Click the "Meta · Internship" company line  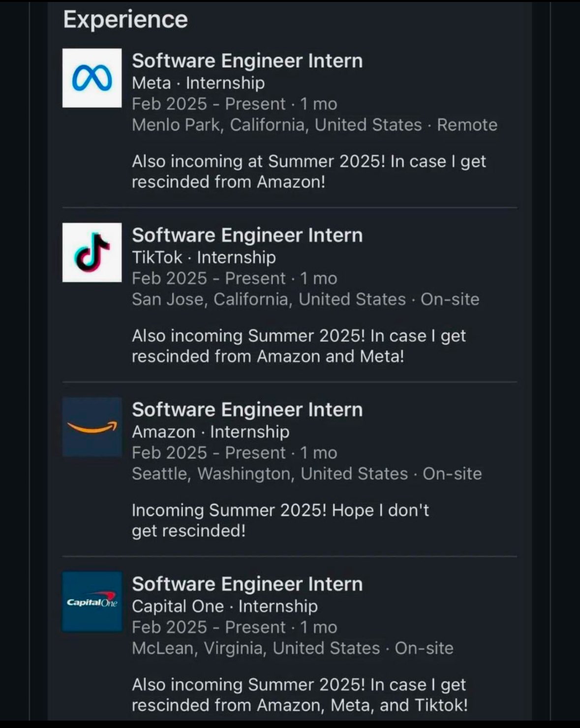click(x=198, y=83)
